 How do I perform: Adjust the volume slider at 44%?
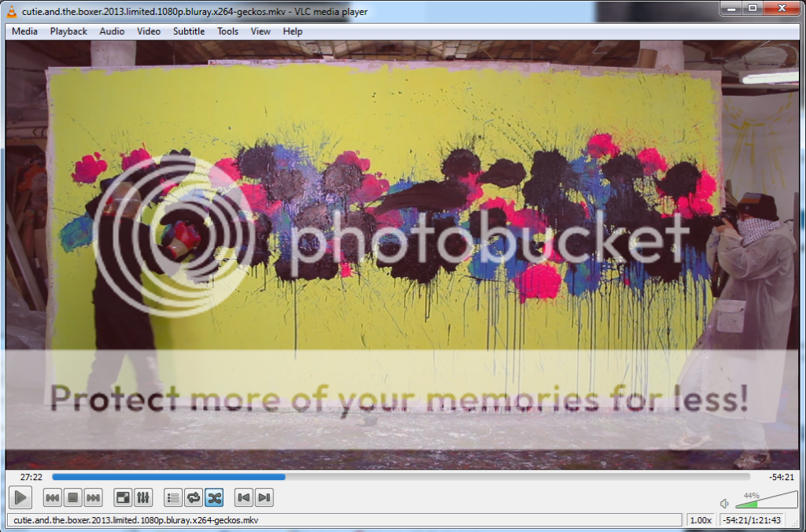coord(766,500)
